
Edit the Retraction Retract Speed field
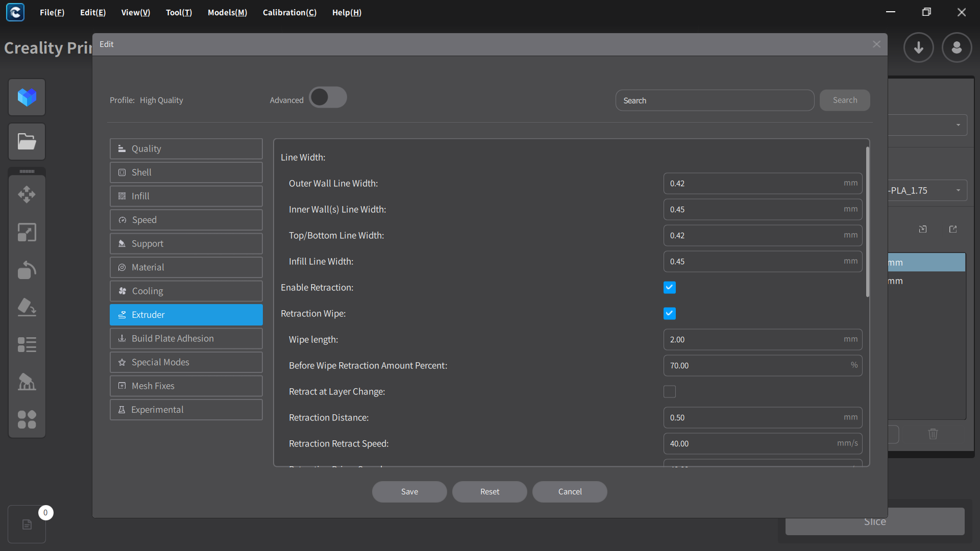[x=763, y=443]
